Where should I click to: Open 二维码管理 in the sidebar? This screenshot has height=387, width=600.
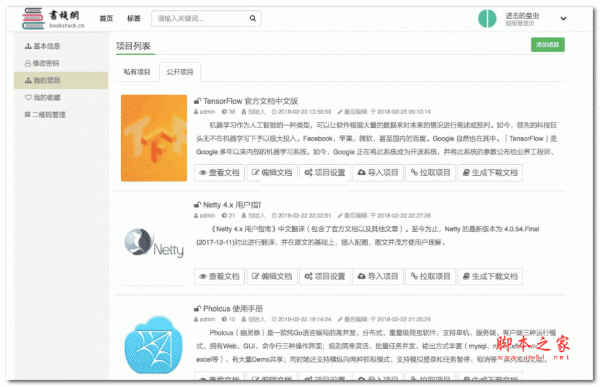coord(45,114)
